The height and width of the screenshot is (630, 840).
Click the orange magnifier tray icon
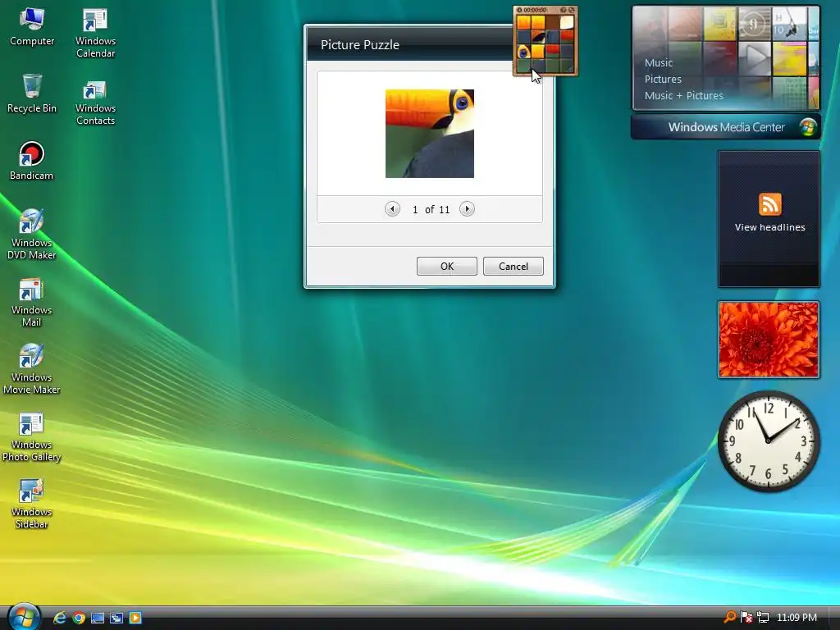(x=729, y=617)
